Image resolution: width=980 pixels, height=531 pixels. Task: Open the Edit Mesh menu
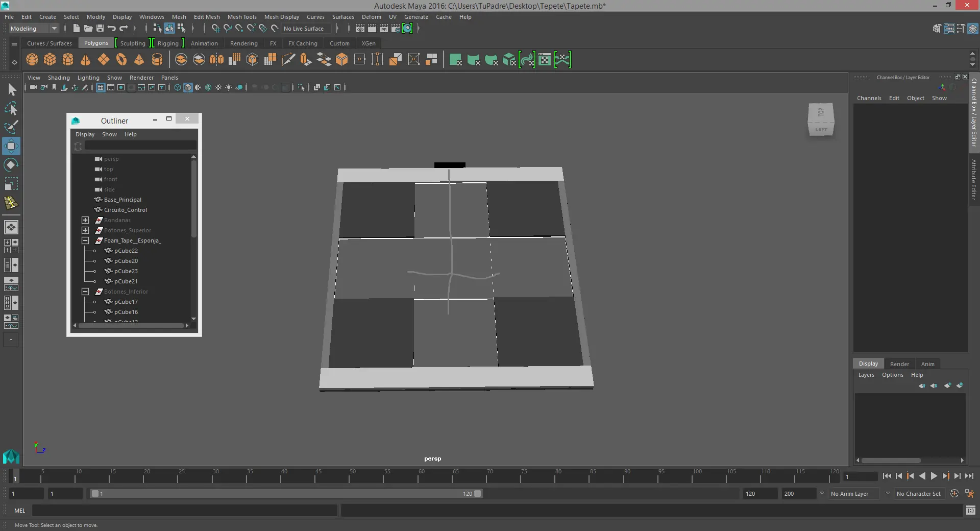coord(207,17)
